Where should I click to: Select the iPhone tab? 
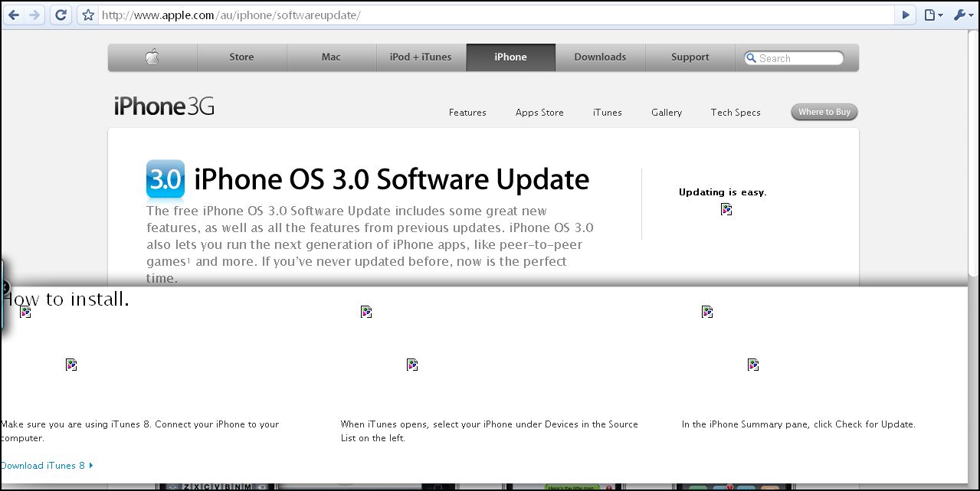(x=510, y=57)
